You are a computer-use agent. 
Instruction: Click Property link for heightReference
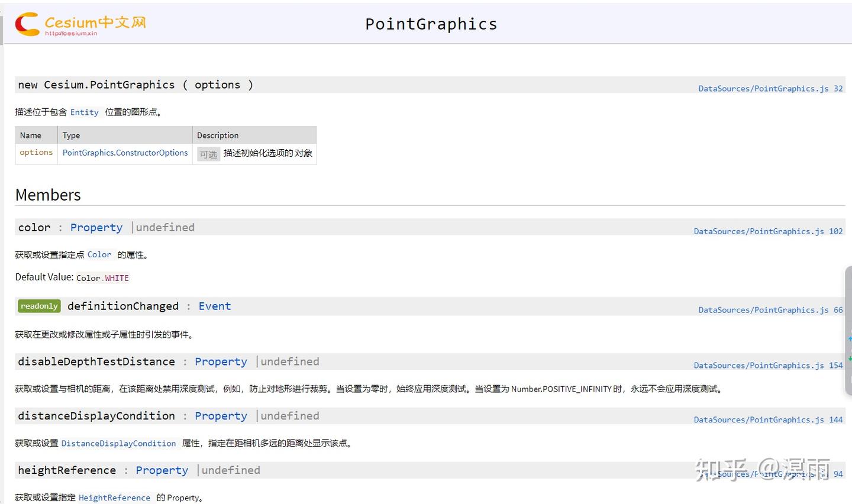pyautogui.click(x=162, y=471)
